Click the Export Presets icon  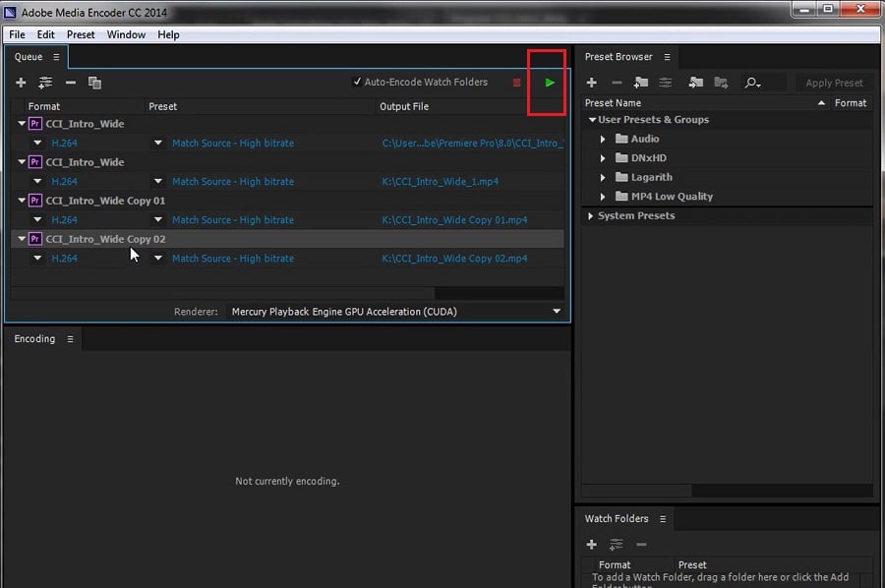tap(721, 83)
